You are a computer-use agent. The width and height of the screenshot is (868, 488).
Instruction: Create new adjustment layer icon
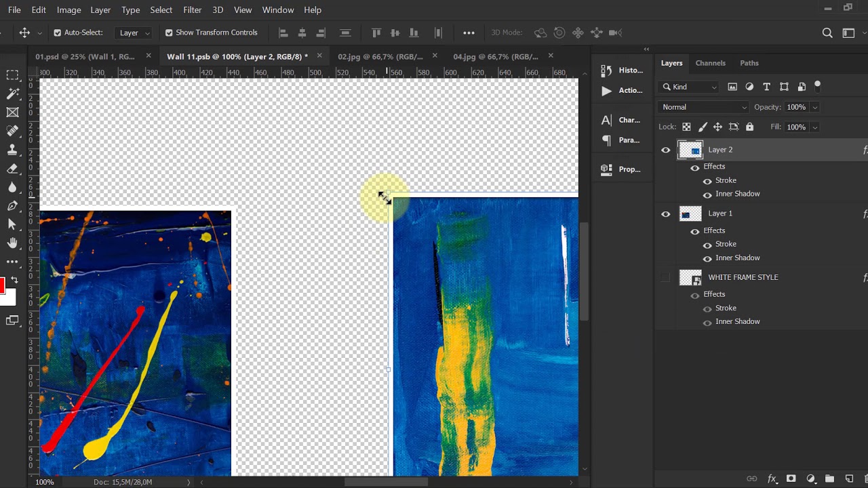pos(810,479)
